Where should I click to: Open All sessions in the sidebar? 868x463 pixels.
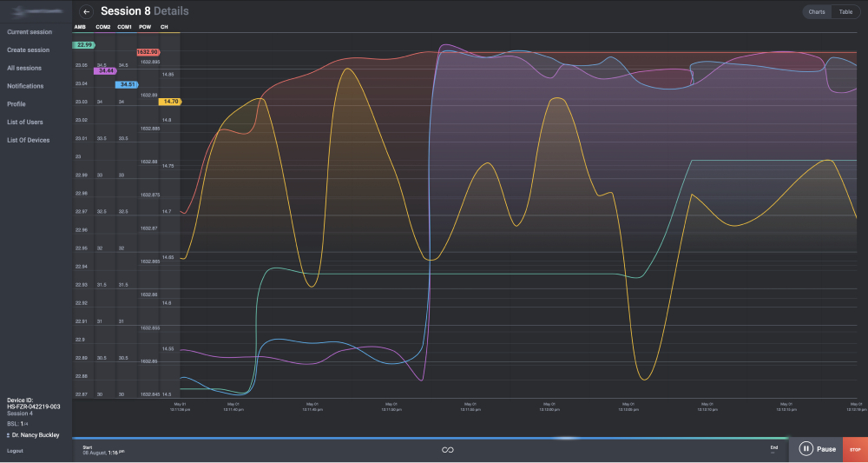pyautogui.click(x=24, y=68)
